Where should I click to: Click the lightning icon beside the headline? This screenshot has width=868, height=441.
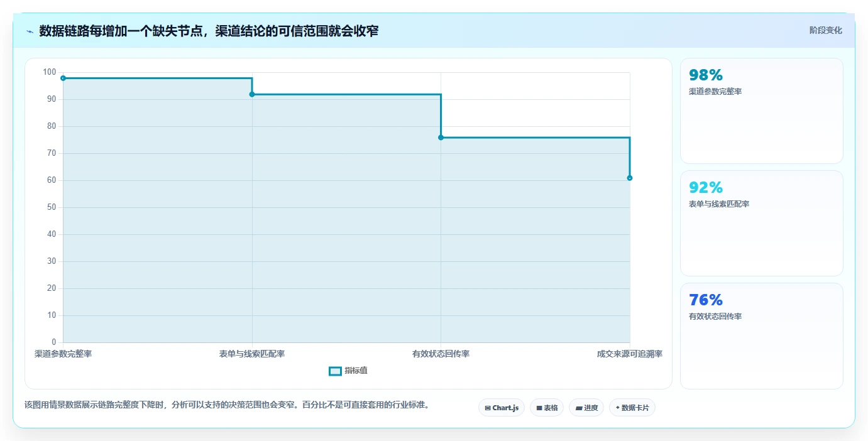(30, 31)
